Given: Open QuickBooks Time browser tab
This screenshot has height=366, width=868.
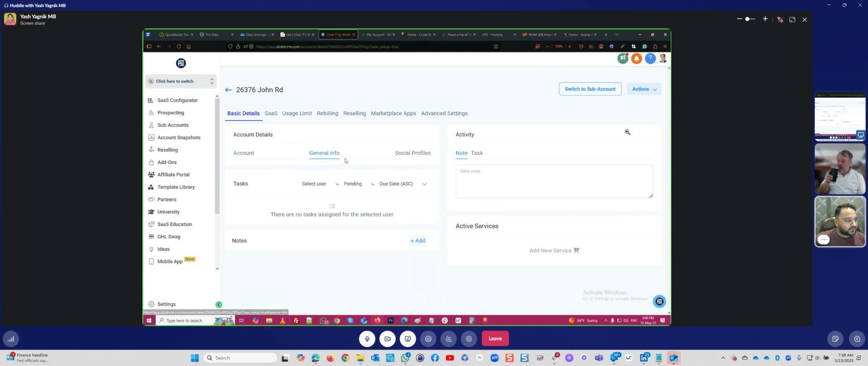Looking at the screenshot, I should point(176,34).
